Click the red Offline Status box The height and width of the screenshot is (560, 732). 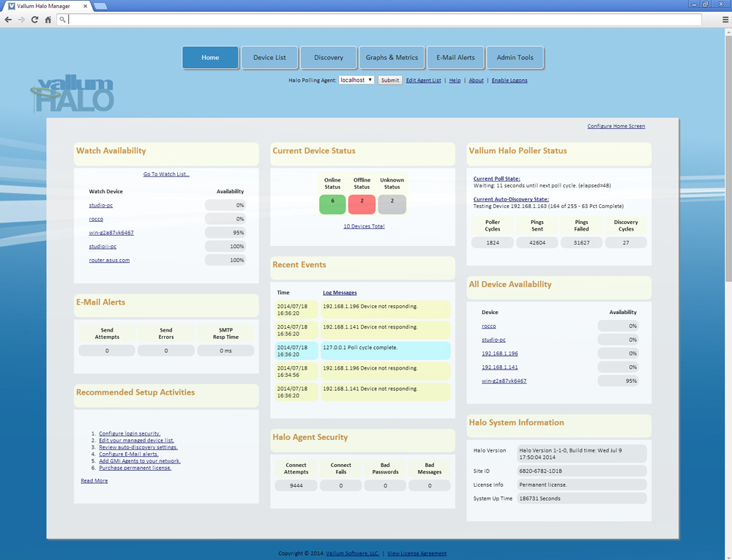pyautogui.click(x=362, y=204)
